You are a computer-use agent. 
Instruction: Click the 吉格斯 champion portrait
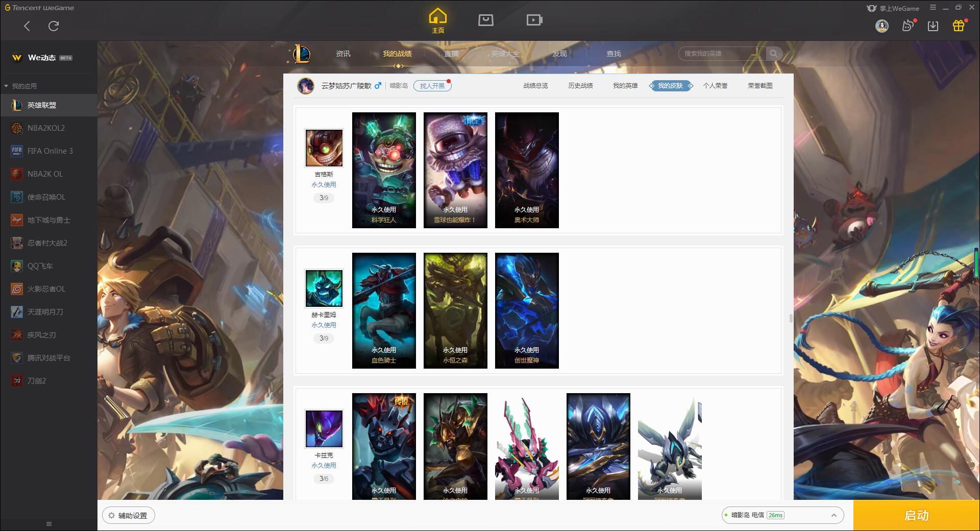324,148
